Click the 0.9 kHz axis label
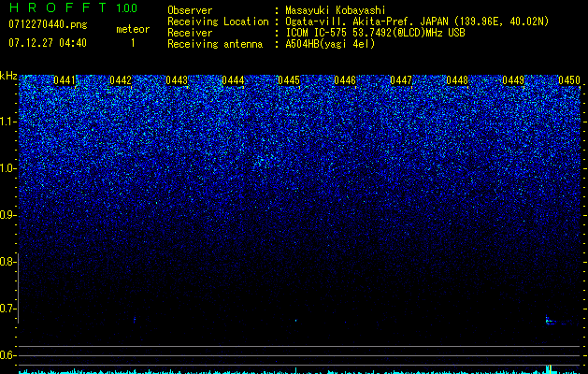588x374 pixels. click(8, 215)
